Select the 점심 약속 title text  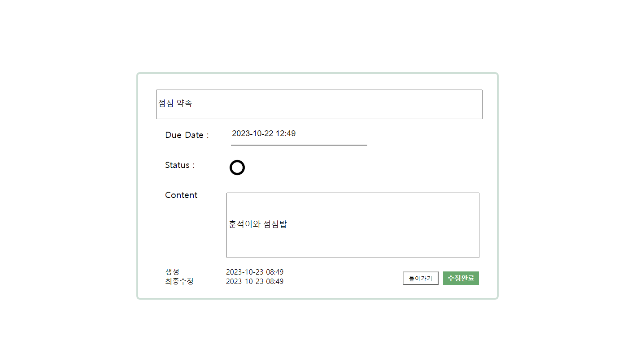click(x=175, y=103)
